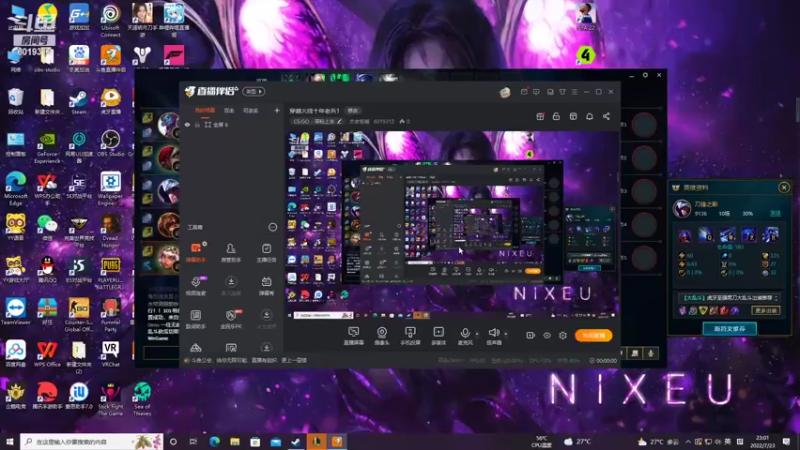Open the notification bell icon
800x450 pixels.
589,116
